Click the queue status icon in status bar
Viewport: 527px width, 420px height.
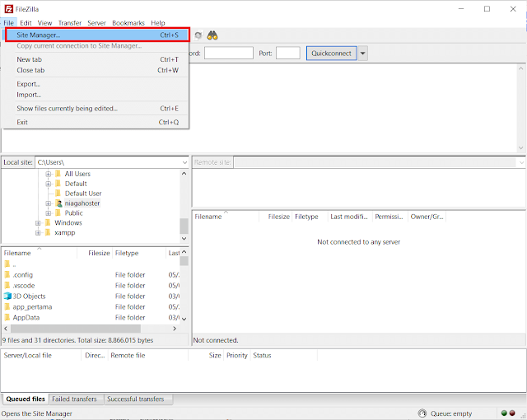422,413
